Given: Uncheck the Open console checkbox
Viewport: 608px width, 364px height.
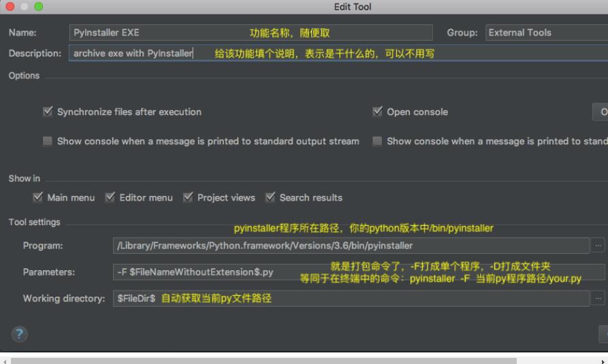Looking at the screenshot, I should tap(377, 112).
